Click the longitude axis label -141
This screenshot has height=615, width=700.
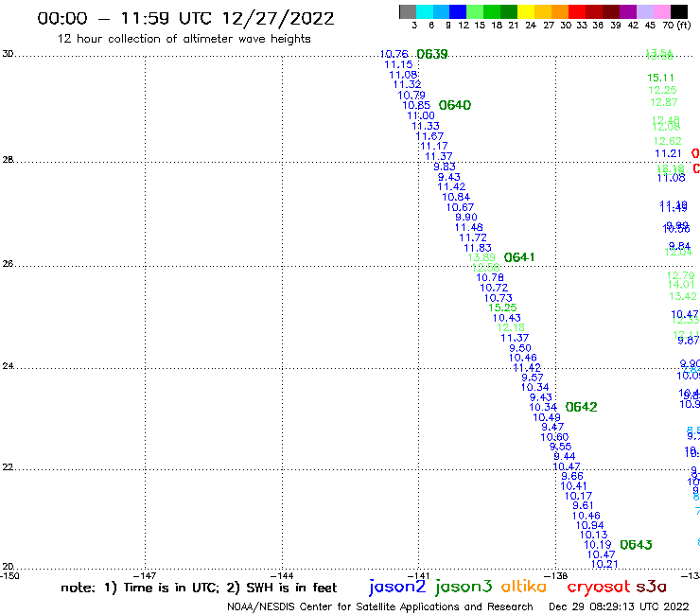coord(418,576)
